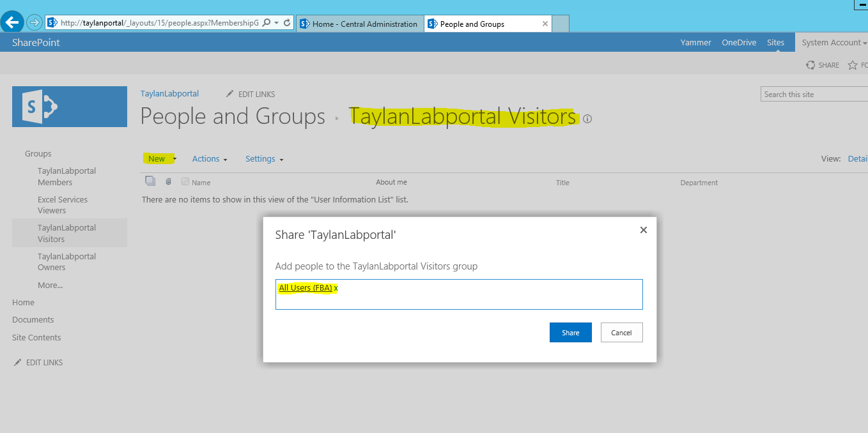Click the All Users (FBA) entry
Viewport: 868px width, 433px height.
pos(306,288)
